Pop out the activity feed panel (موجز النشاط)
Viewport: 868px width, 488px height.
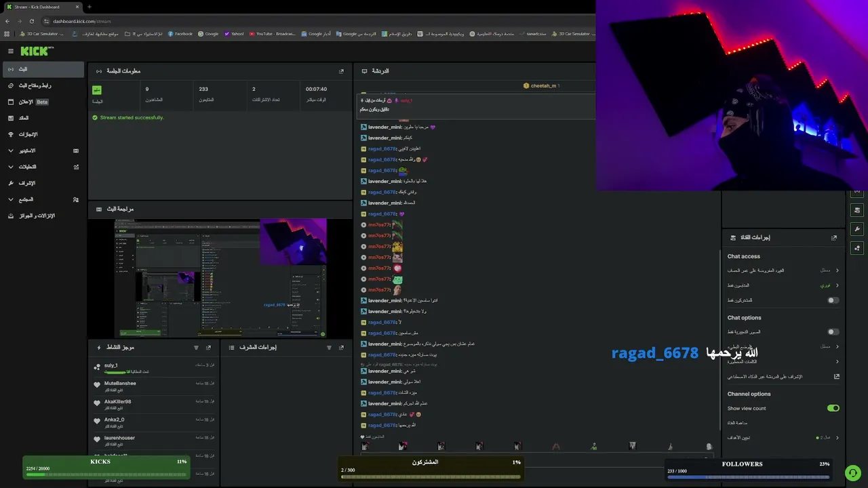[x=208, y=348]
